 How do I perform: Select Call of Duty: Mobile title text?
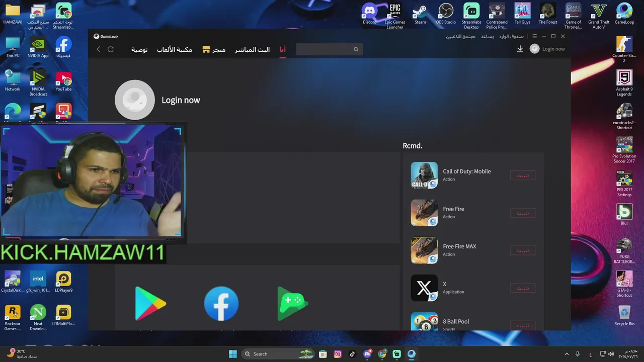click(x=467, y=171)
